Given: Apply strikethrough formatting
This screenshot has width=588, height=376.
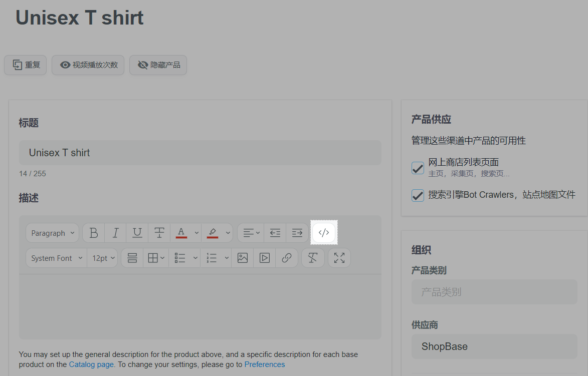Looking at the screenshot, I should point(159,233).
